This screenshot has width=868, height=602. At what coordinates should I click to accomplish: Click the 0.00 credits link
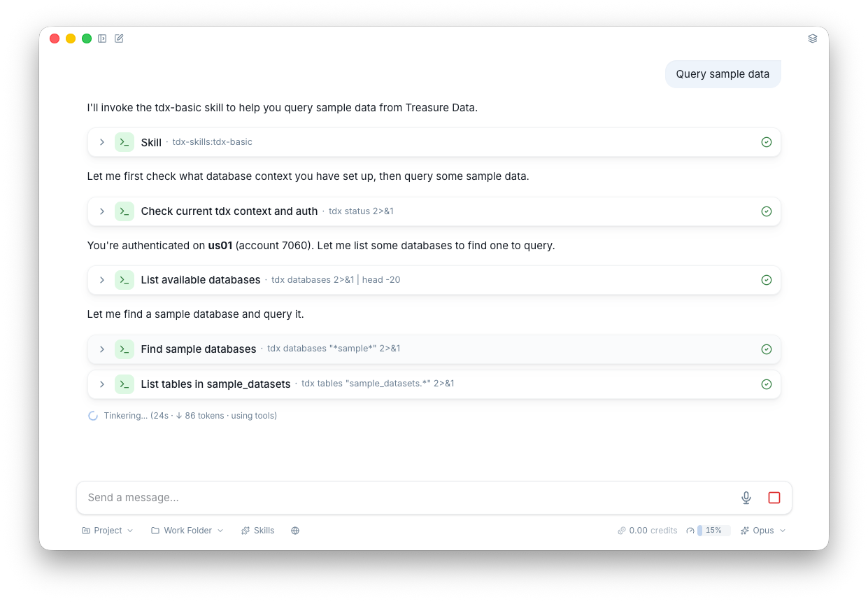(x=647, y=530)
